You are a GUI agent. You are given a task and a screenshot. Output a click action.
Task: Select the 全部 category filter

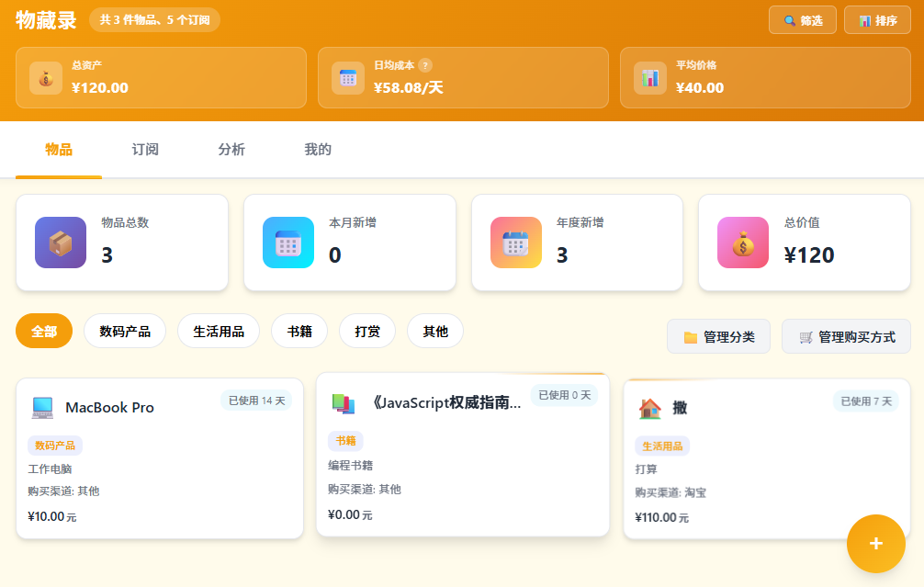pos(44,331)
